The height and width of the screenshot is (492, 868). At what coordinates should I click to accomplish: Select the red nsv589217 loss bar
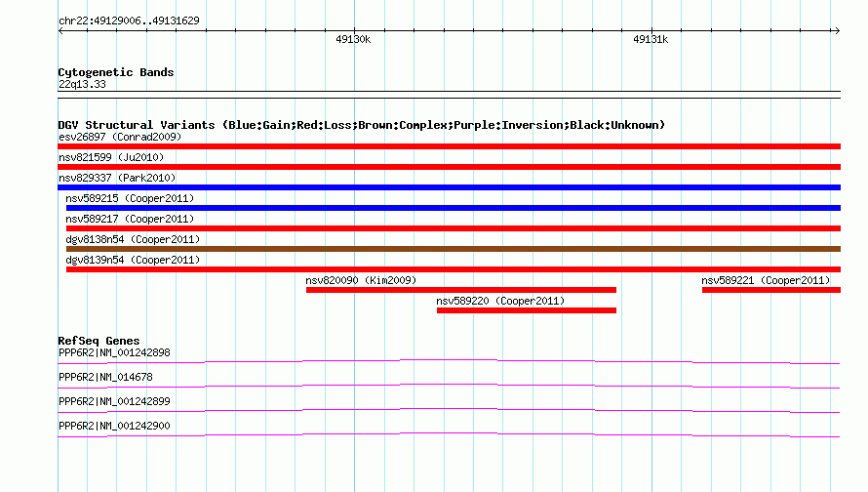pos(454,228)
